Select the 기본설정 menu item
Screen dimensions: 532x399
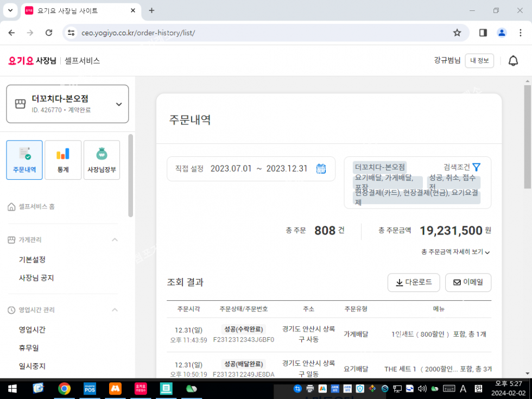[32, 259]
